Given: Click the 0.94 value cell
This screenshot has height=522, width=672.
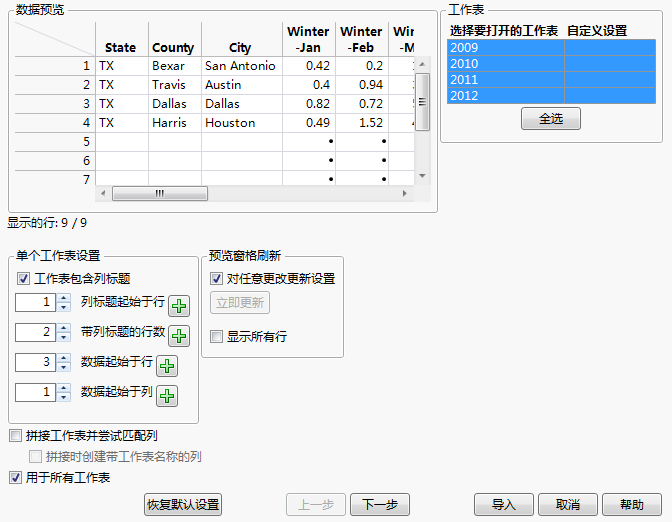Looking at the screenshot, I should click(362, 85).
